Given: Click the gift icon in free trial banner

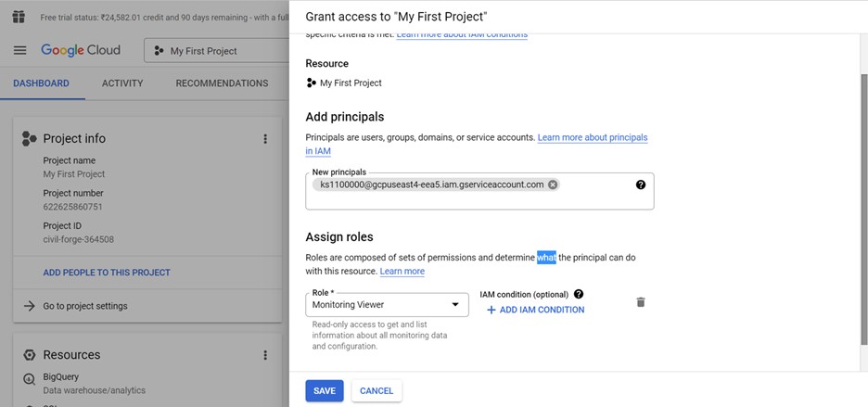Looking at the screenshot, I should coord(19,17).
